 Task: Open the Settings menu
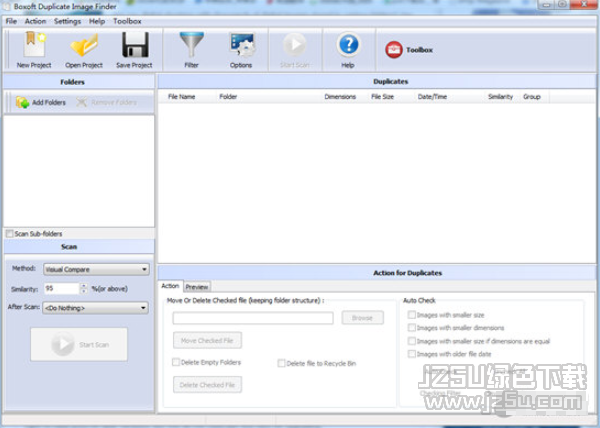[67, 21]
